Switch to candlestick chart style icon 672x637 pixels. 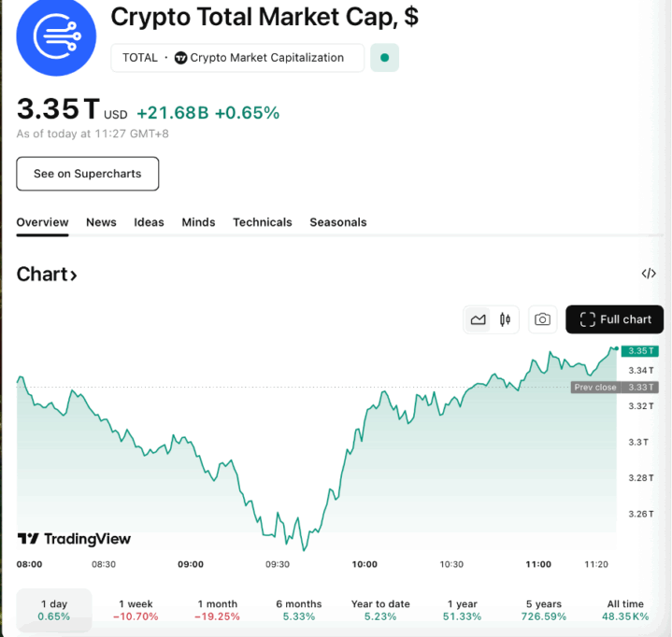pyautogui.click(x=505, y=319)
